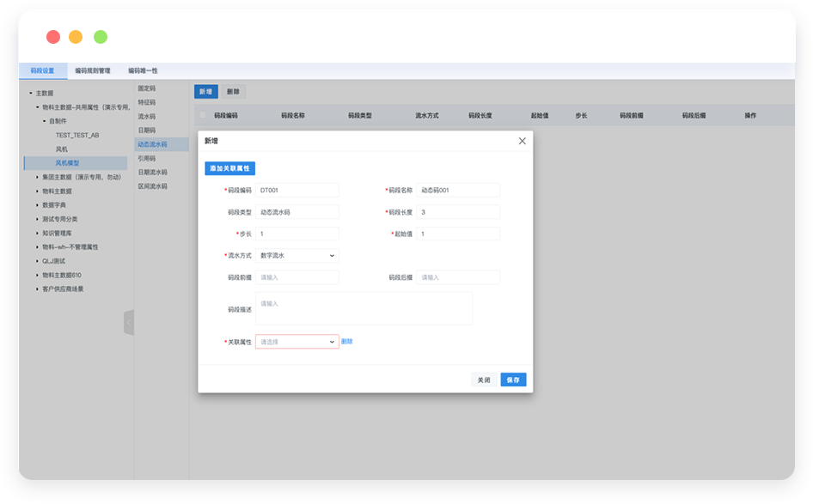Screen dimensions: 813x504
Task: Toggle the select-all checkbox in table header
Action: click(x=203, y=115)
